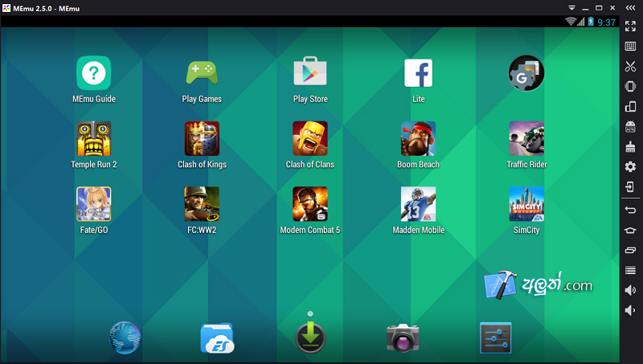Launch the Camera app in dock
643x364 pixels.
(403, 337)
